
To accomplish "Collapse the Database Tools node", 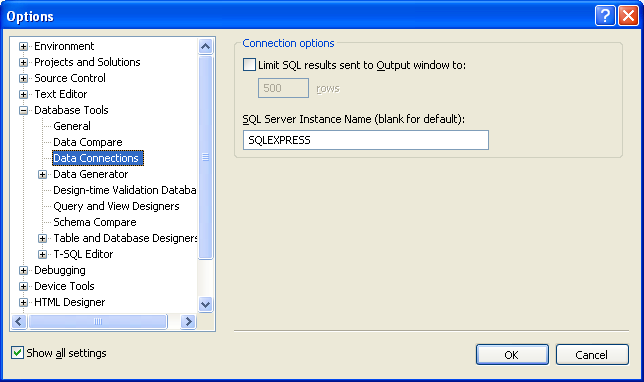I will click(23, 110).
